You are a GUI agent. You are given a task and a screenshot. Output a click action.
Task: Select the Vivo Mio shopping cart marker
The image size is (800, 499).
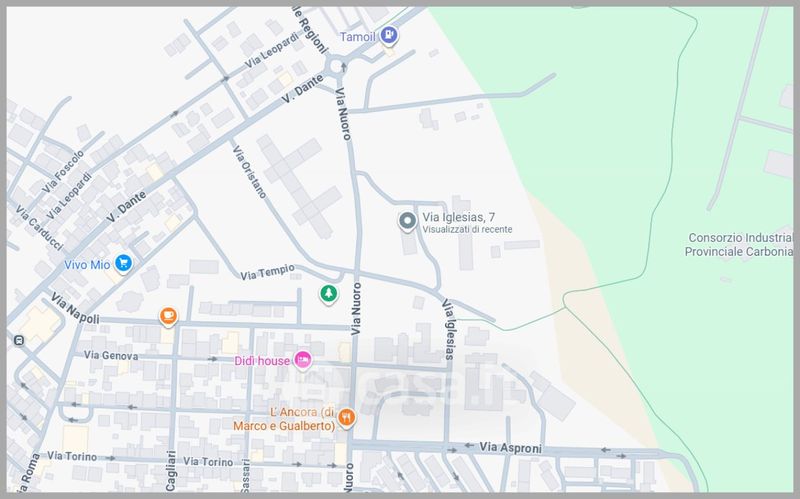pos(123,264)
